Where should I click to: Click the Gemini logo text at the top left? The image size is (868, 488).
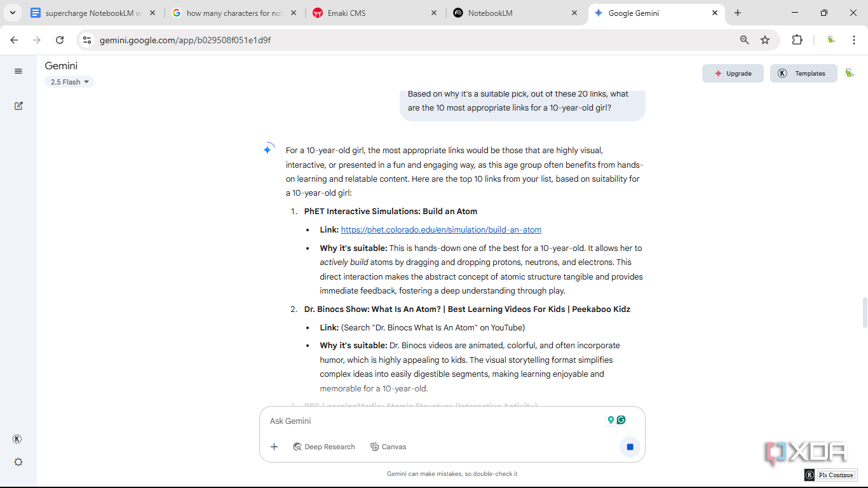click(61, 65)
